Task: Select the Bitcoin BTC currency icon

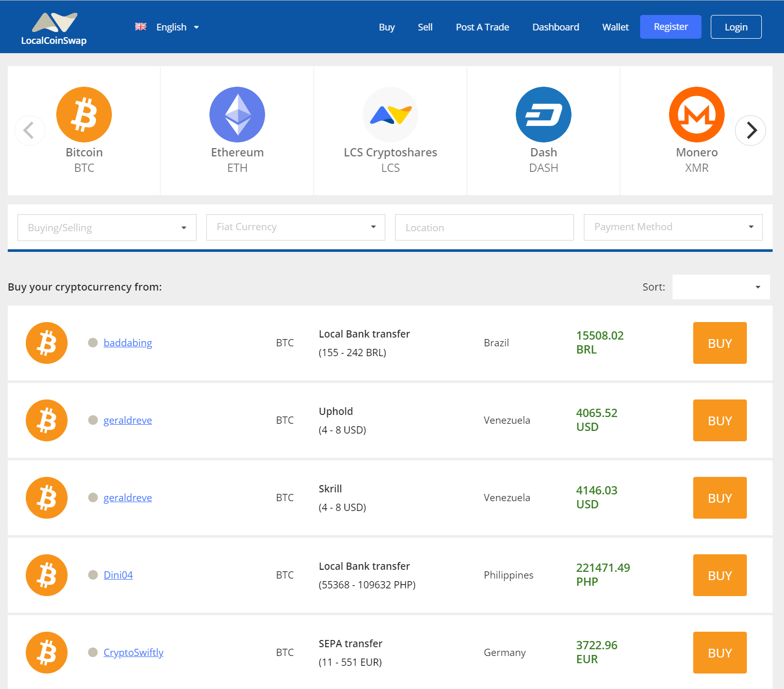Action: pos(84,115)
